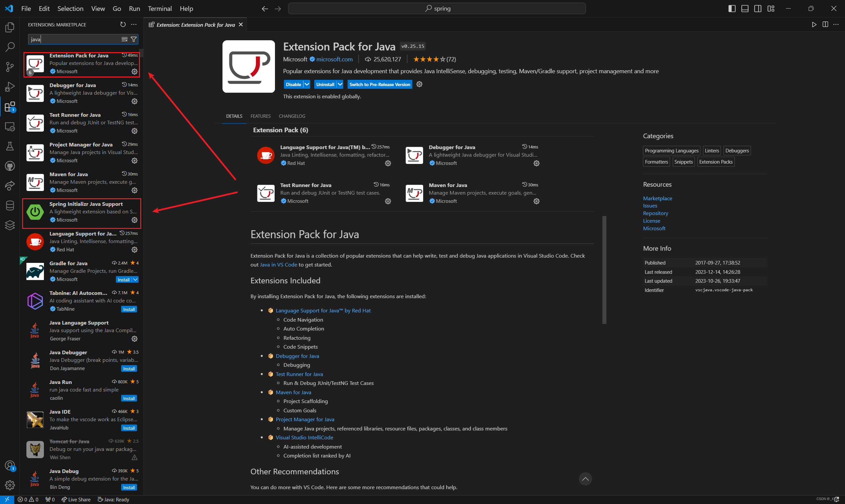Open manage gear for Spring Initializr Java Support
The height and width of the screenshot is (504, 845).
(135, 220)
